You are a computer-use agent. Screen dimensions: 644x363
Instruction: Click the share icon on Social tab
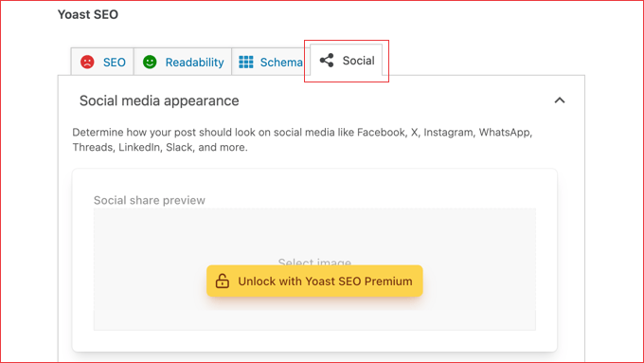click(x=327, y=61)
